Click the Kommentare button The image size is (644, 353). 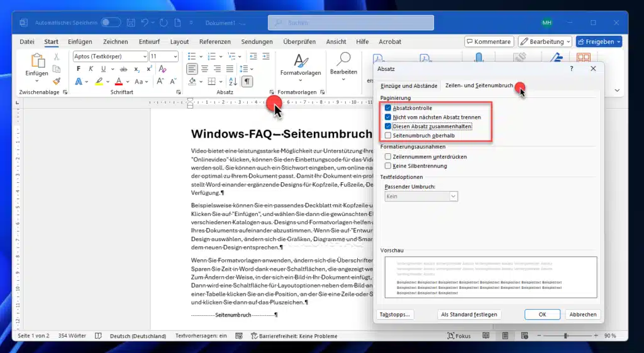click(489, 41)
